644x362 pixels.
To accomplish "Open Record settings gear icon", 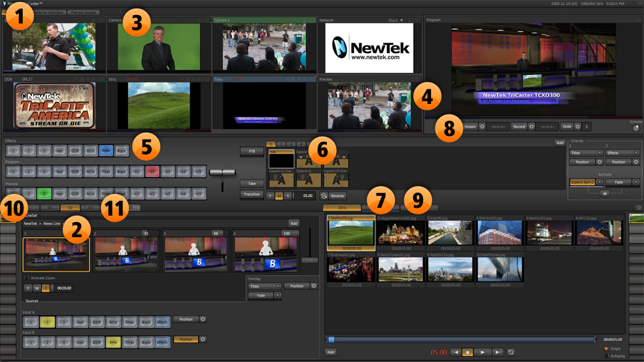I will (532, 127).
